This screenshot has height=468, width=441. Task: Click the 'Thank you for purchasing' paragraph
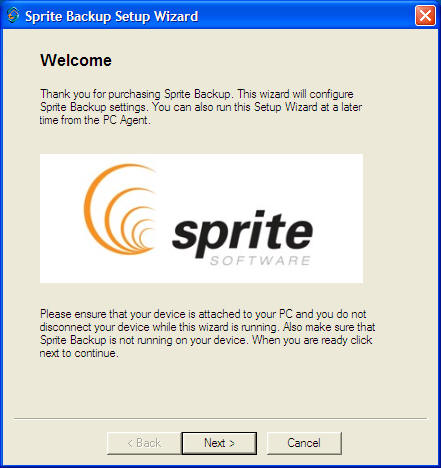[x=201, y=107]
